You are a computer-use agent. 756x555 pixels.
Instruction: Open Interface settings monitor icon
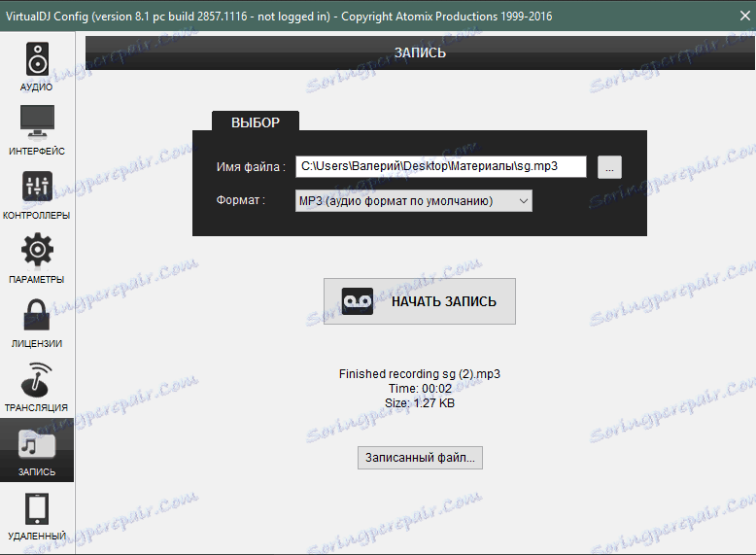click(x=37, y=121)
